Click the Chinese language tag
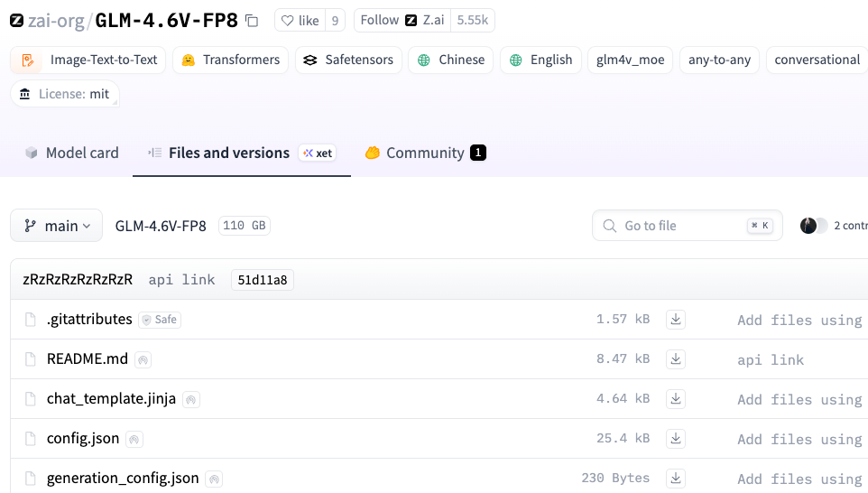This screenshot has height=493, width=868. (450, 60)
